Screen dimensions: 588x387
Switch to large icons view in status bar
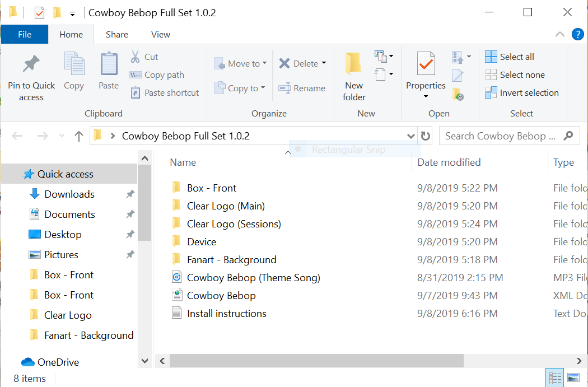[573, 378]
